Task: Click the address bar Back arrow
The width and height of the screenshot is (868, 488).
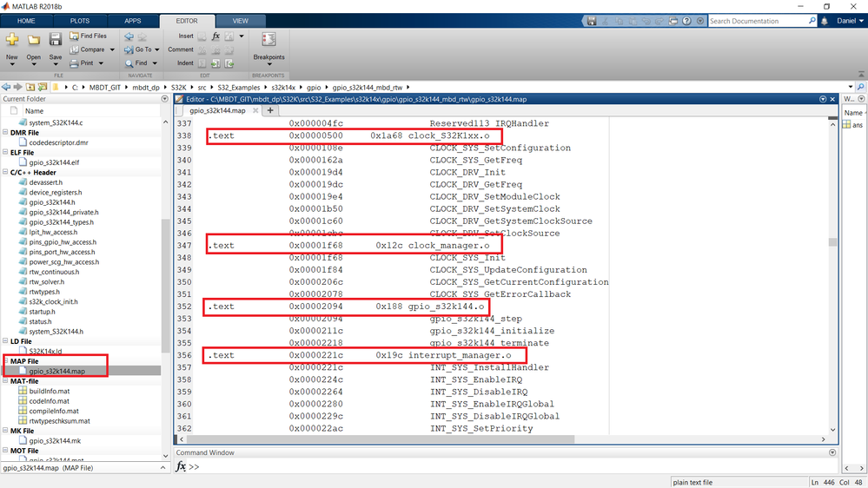Action: (6, 87)
